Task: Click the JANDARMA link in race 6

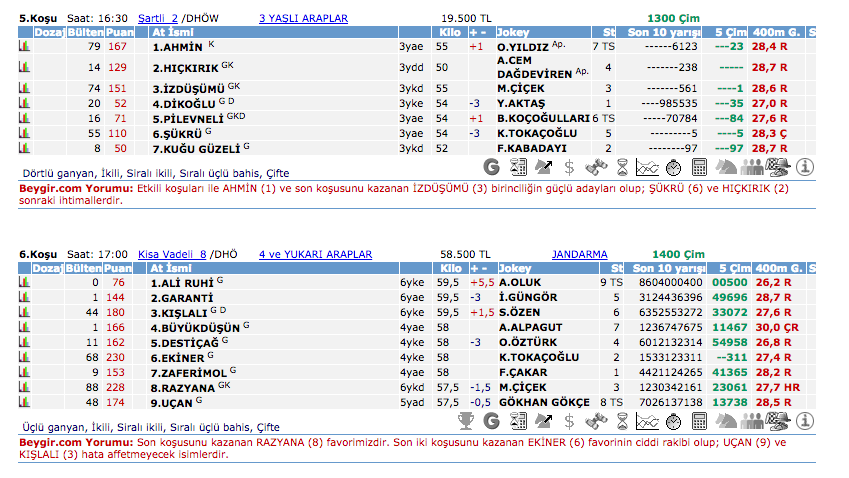Action: tap(579, 254)
